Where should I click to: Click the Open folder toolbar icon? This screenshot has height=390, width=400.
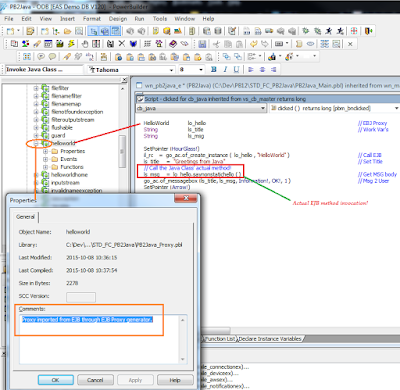68,31
